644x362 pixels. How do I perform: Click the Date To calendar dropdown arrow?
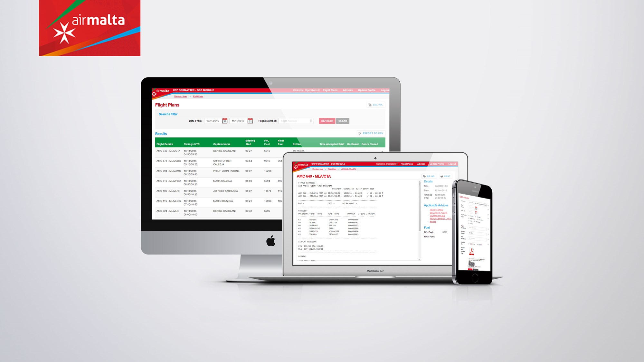pyautogui.click(x=250, y=121)
